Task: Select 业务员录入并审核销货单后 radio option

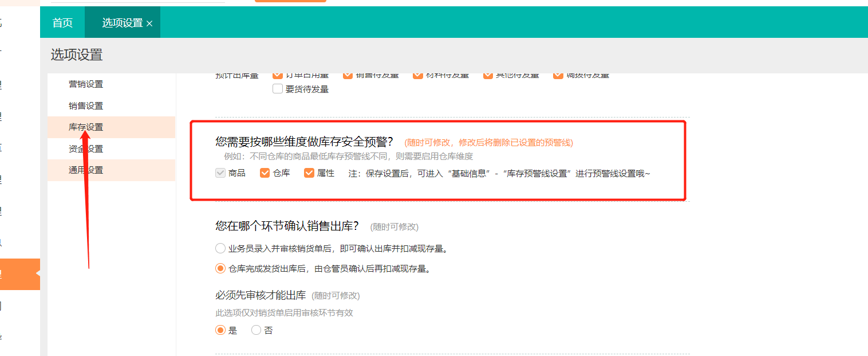Action: click(220, 249)
